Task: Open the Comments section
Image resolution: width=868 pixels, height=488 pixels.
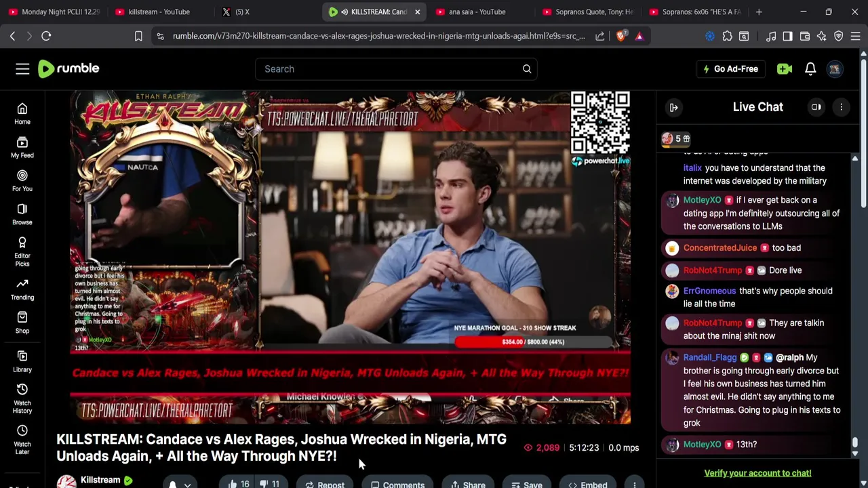Action: (397, 484)
